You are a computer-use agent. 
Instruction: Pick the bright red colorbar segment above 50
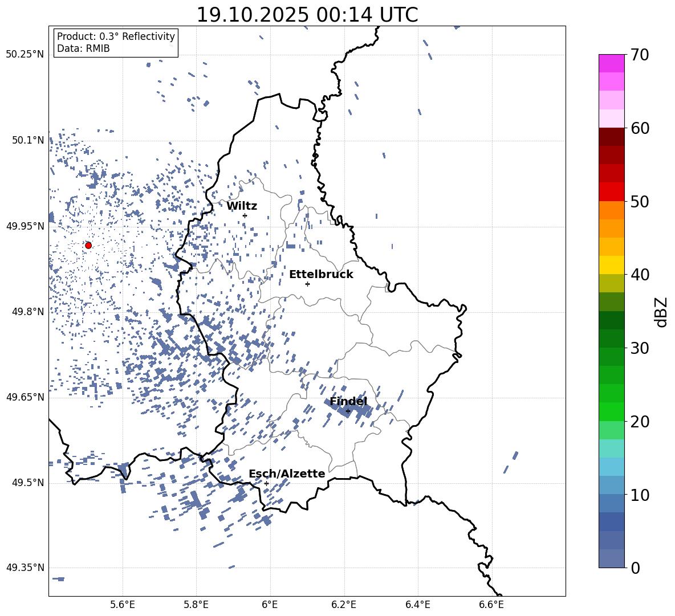tap(611, 191)
